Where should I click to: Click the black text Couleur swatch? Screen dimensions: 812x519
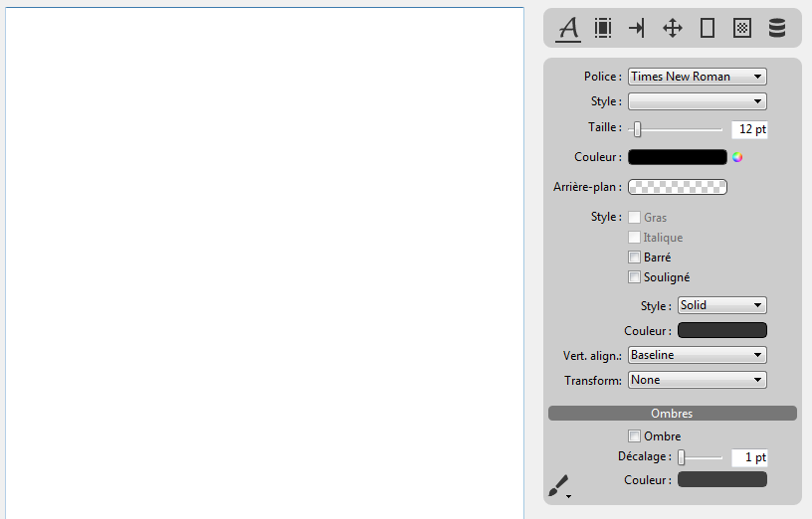point(677,157)
